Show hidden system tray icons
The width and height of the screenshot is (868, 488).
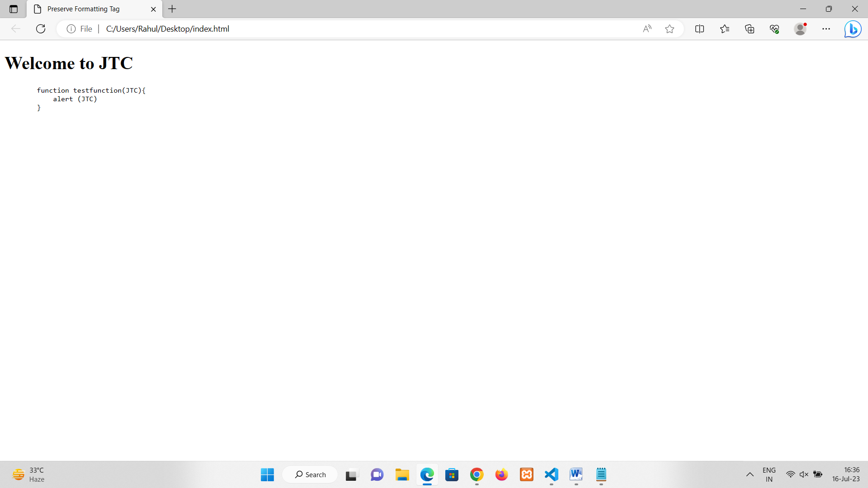tap(750, 474)
